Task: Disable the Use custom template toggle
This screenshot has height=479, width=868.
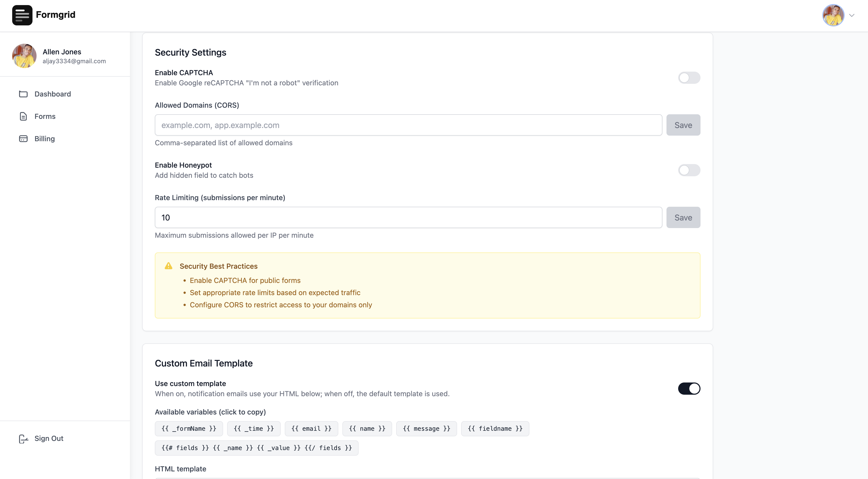Action: [689, 389]
